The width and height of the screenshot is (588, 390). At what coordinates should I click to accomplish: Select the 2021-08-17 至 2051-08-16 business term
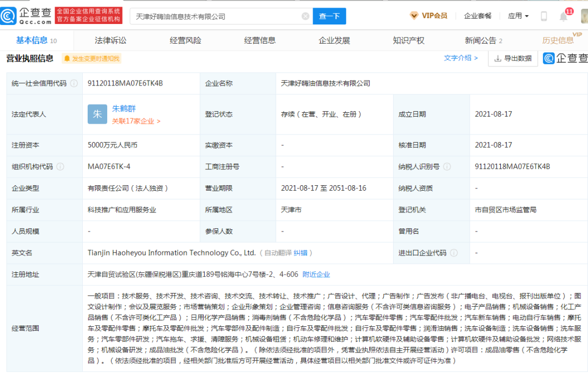[x=323, y=188]
